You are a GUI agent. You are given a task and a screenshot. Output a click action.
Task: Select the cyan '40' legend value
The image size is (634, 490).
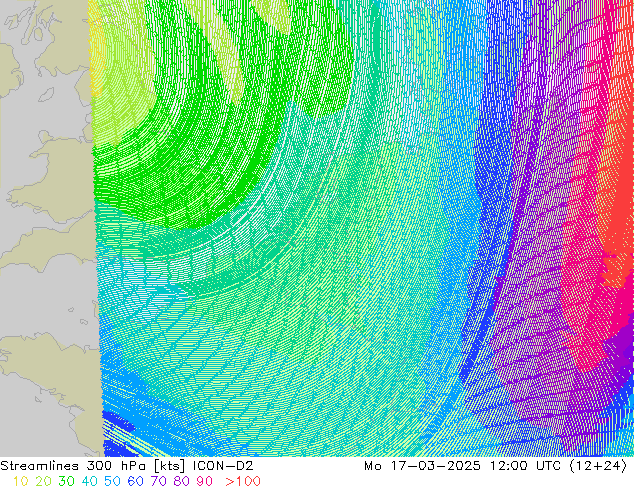pos(89,482)
